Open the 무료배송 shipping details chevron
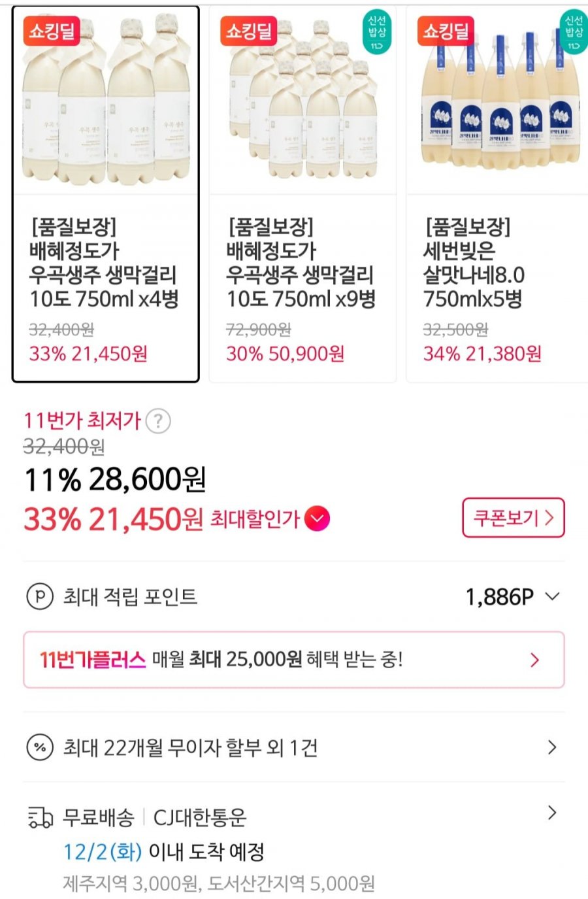Screen dimensions: 588x899 point(552,813)
